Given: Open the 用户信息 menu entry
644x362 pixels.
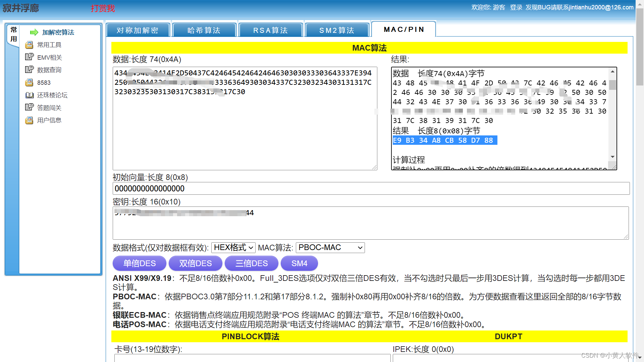Looking at the screenshot, I should coord(49,120).
